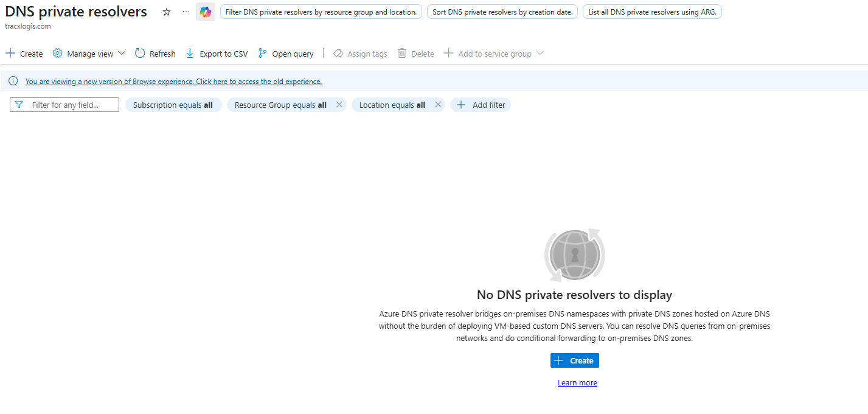
Task: Edit the Location equals all filter
Action: [392, 105]
